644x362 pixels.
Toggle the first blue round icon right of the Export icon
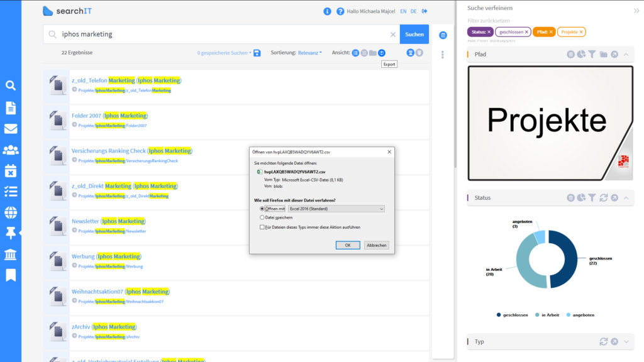point(410,53)
